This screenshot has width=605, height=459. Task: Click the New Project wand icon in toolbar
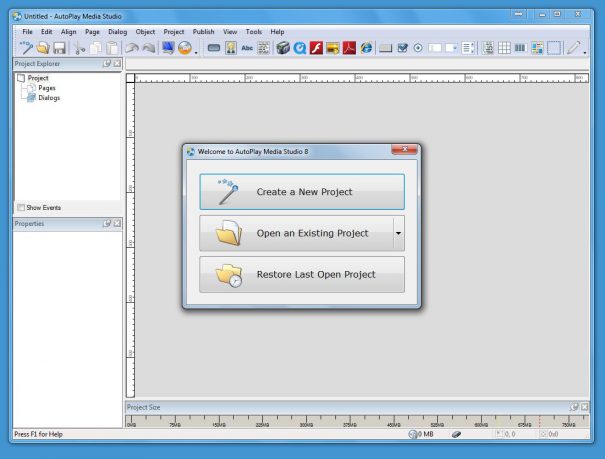26,48
